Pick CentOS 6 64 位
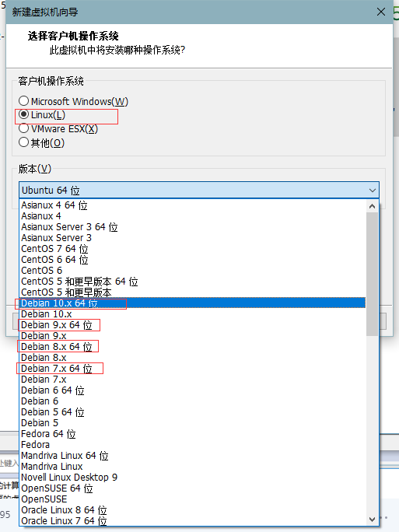This screenshot has width=399, height=532. 193,260
